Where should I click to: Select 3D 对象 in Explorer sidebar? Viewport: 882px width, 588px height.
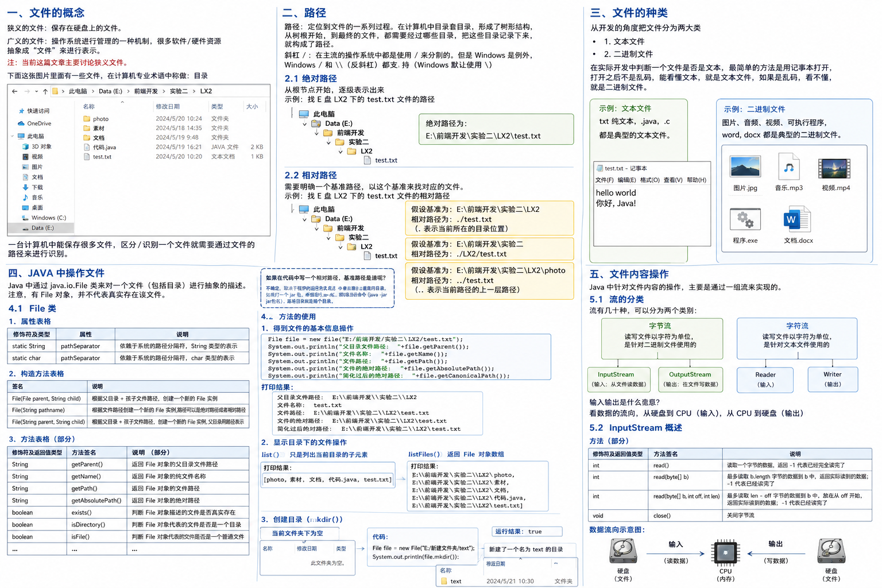37,146
